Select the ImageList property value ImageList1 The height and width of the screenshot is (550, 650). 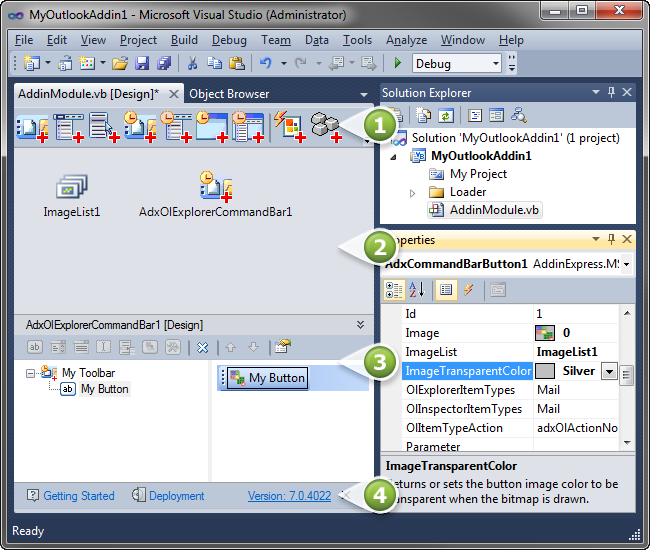point(567,352)
